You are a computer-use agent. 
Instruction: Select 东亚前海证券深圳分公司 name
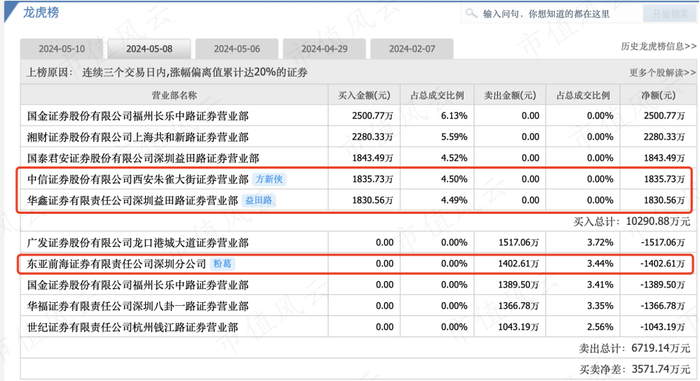[117, 264]
